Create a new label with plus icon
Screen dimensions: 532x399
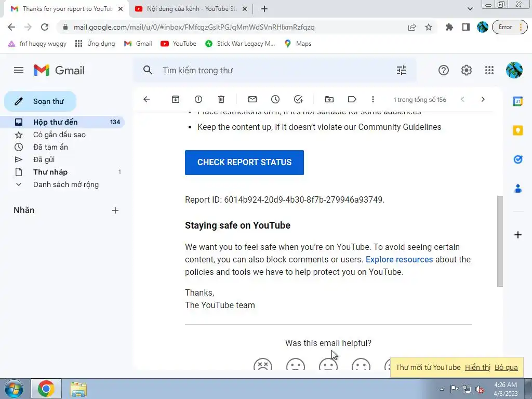point(115,210)
